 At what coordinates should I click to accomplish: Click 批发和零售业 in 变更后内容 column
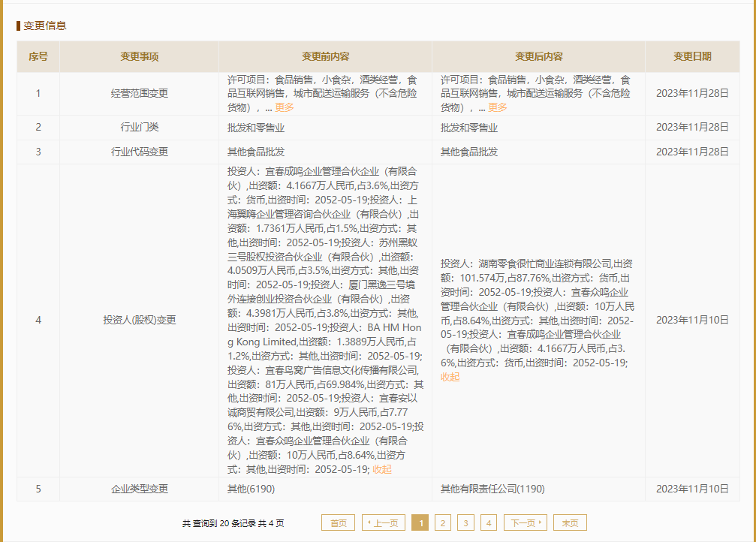coord(469,128)
